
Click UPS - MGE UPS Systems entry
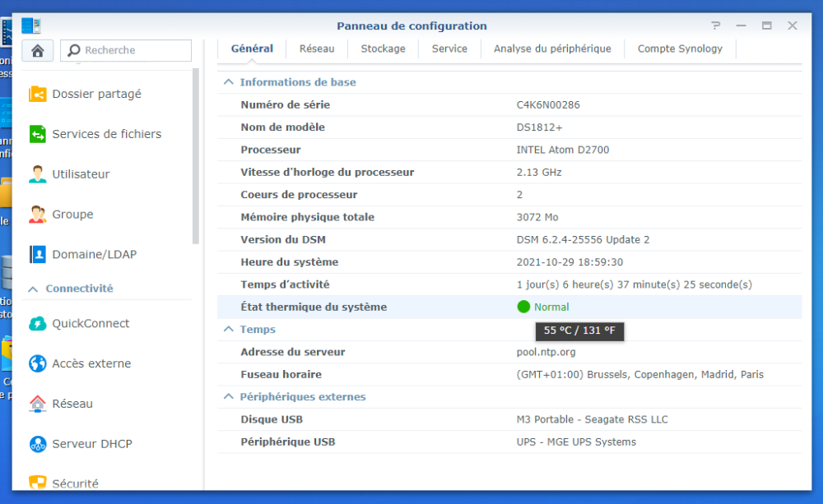[x=576, y=442]
